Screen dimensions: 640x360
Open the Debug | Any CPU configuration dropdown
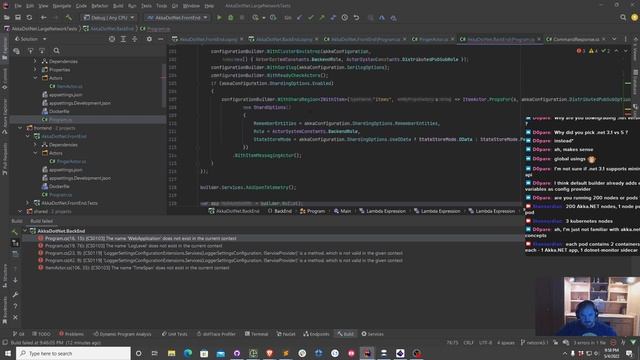[x=109, y=18]
